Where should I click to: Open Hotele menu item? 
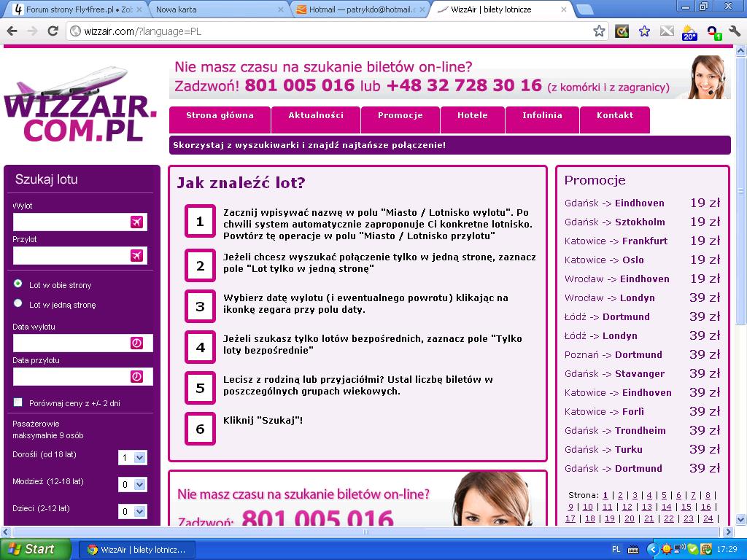pyautogui.click(x=473, y=119)
